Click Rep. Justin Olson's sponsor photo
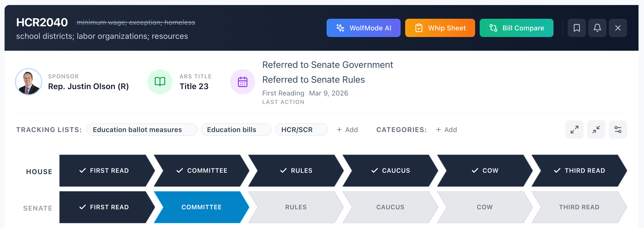The image size is (644, 228). click(x=29, y=82)
